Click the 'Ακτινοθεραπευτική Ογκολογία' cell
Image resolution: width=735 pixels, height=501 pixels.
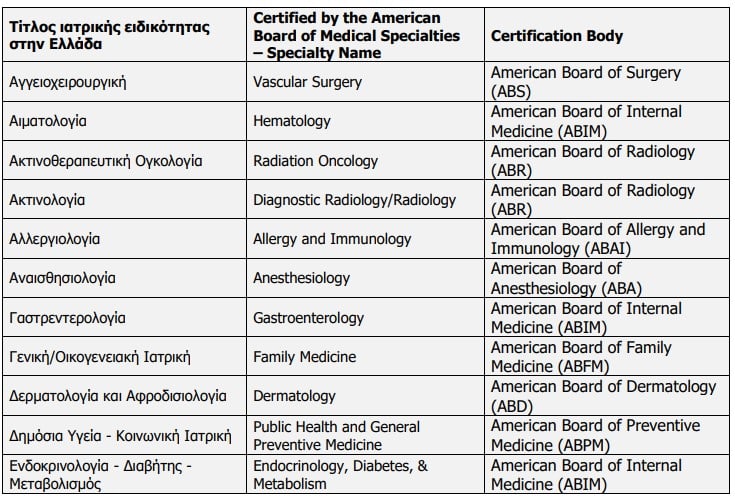point(106,161)
